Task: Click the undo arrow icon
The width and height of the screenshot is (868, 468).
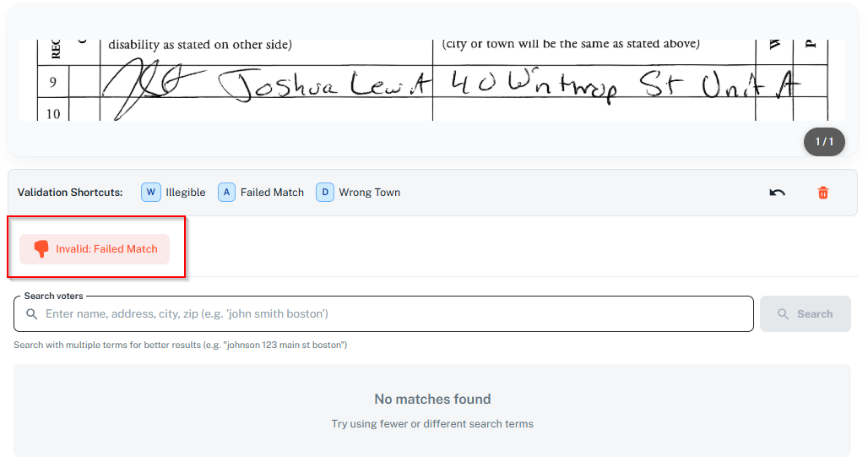Action: [777, 193]
